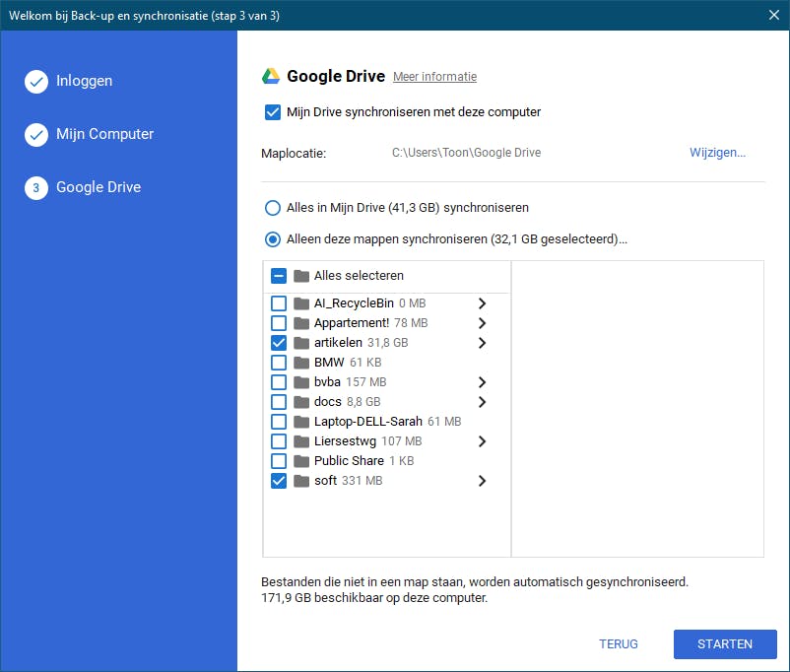
Task: Select Alles in Mijn Drive synchroniseren option
Action: coord(272,209)
